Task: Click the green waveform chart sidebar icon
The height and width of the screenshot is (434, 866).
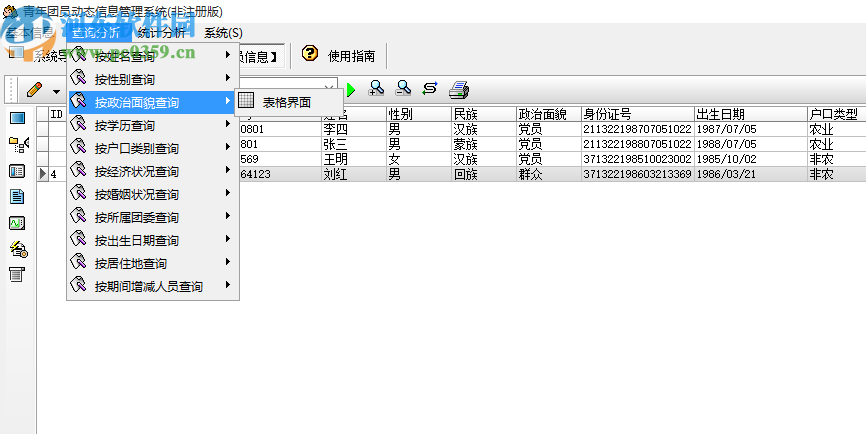Action: pos(17,223)
